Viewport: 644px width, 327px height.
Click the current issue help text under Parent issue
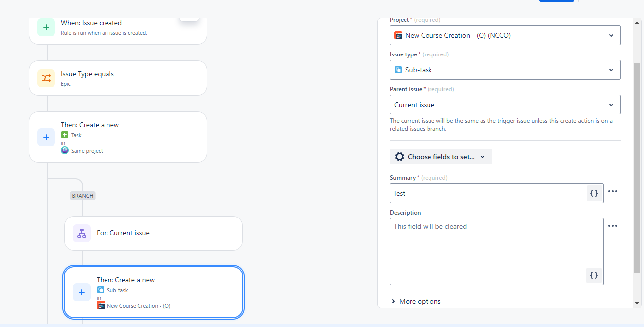(x=501, y=125)
